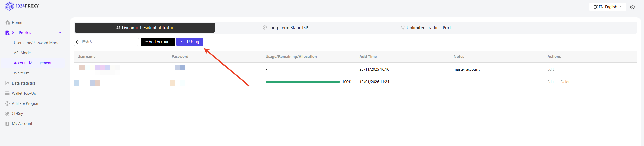Viewport: 644px width, 146px height.
Task: Click the search magnifier icon
Action: [x=78, y=42]
